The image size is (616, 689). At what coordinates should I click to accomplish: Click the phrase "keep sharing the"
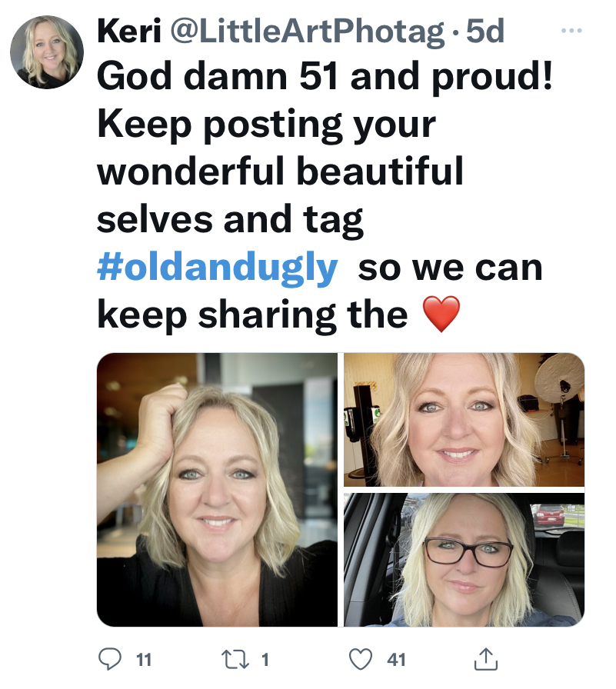coord(252,315)
